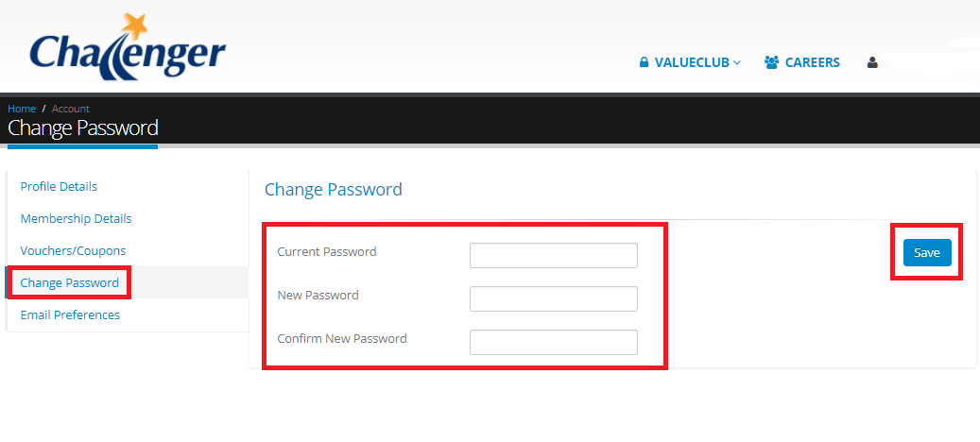Open the CAREERS page
The image size is (980, 442).
802,62
